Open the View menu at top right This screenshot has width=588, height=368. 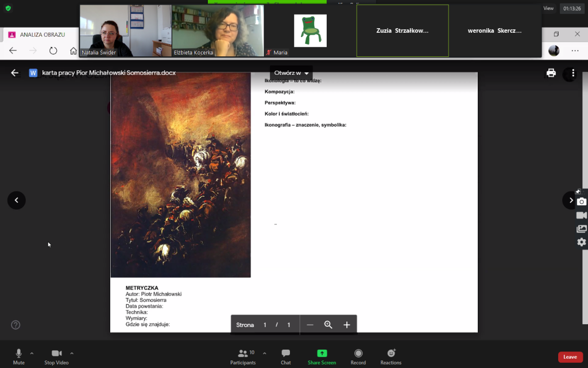tap(548, 8)
